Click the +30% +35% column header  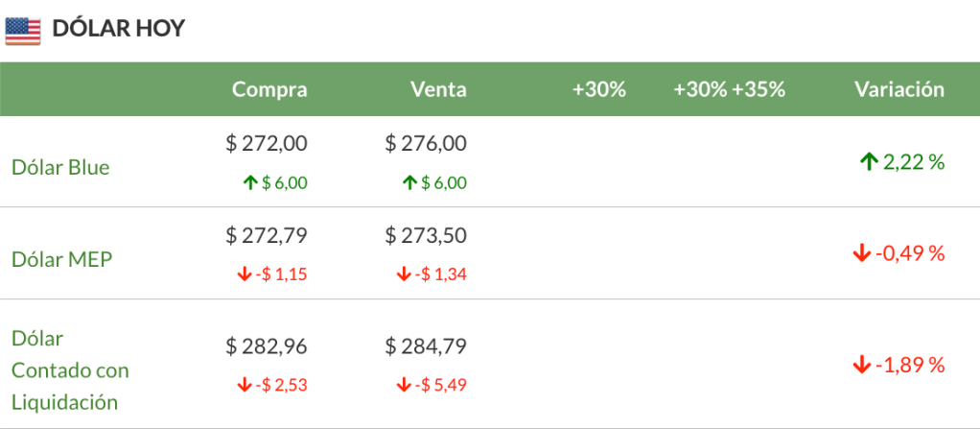pyautogui.click(x=729, y=89)
